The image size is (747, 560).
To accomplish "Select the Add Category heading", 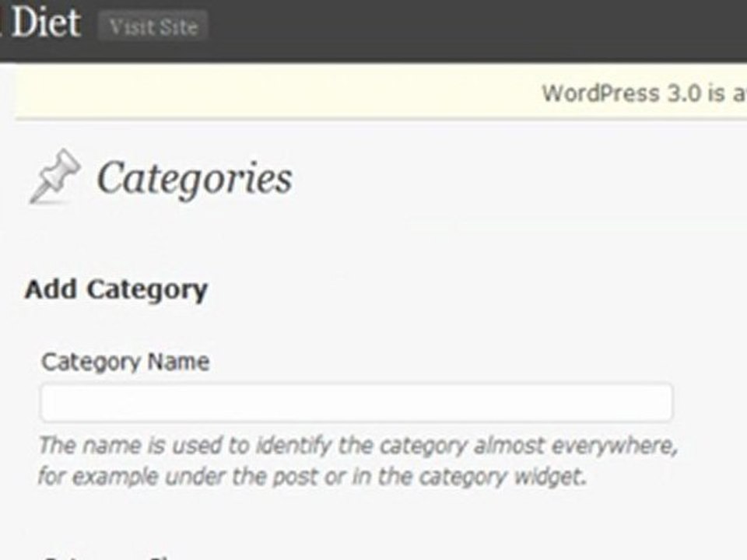I will click(x=116, y=289).
